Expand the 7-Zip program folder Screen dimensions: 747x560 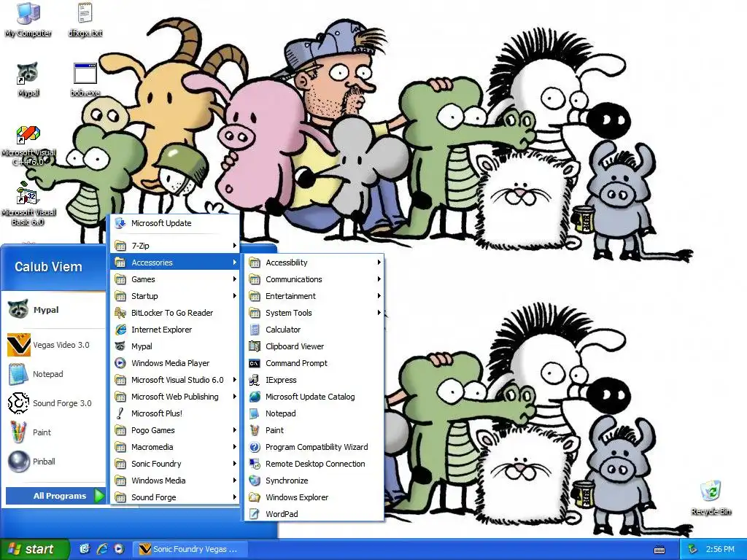click(175, 246)
